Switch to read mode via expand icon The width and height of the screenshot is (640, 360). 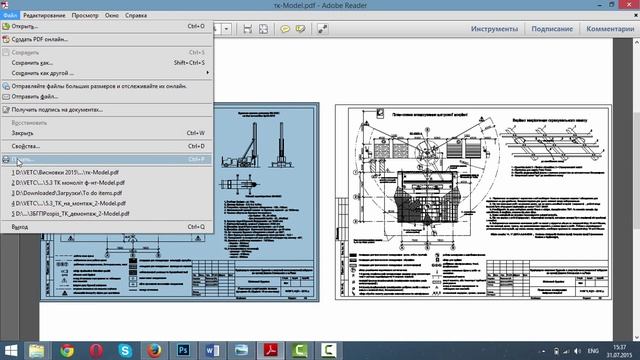(322, 29)
